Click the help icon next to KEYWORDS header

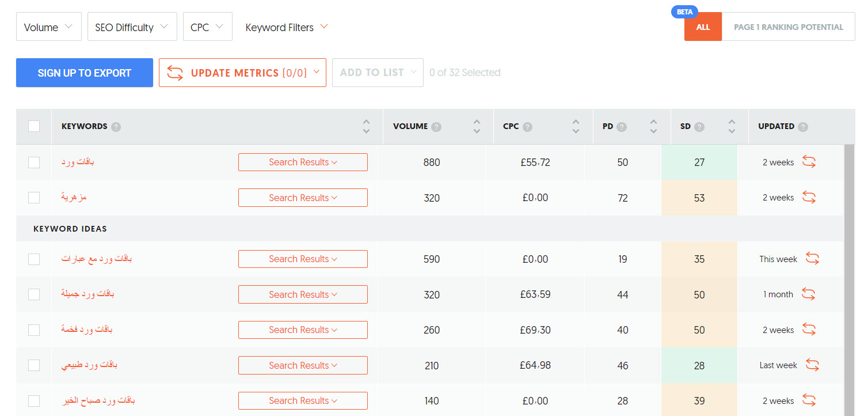click(116, 127)
